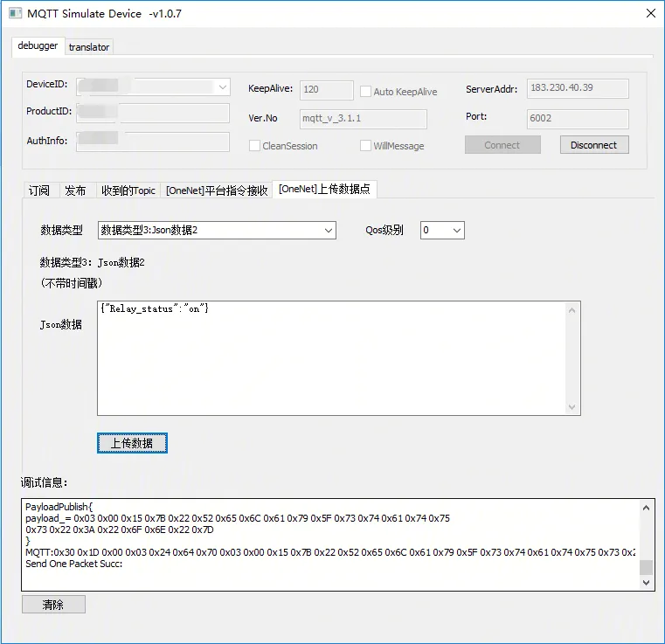Click down arrow of Json数据 scrollbar
This screenshot has height=644, width=665.
click(573, 407)
